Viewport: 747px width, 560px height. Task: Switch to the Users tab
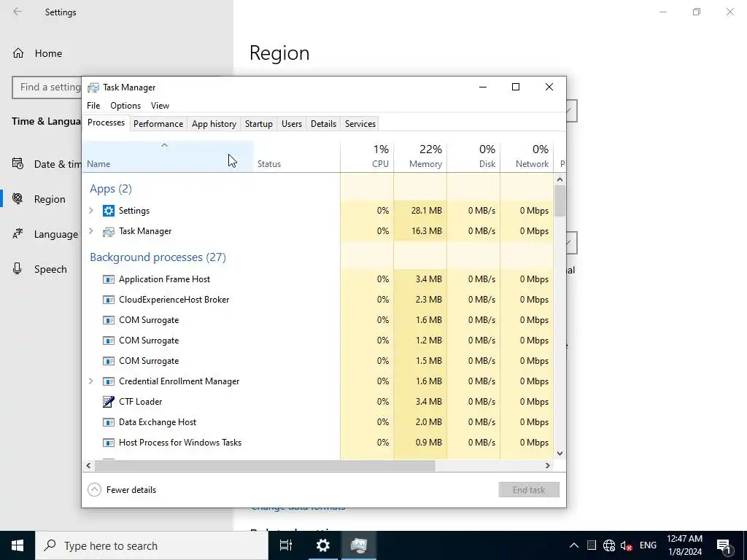coord(292,124)
